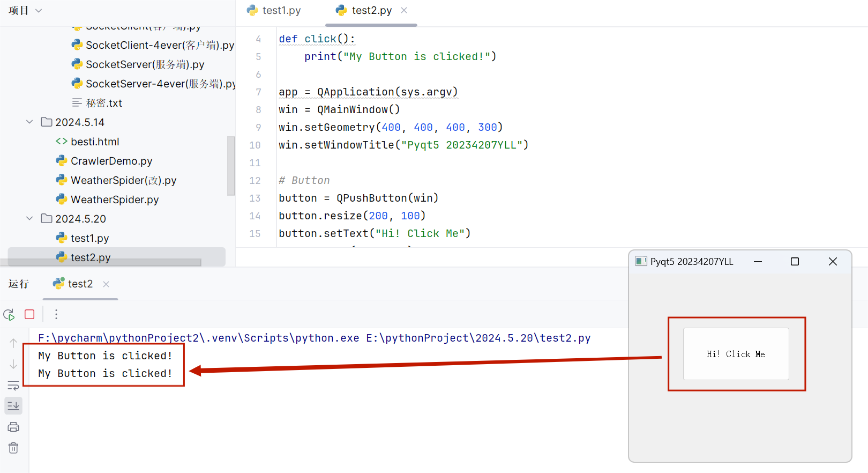Close the test2.py editor tab

pyautogui.click(x=404, y=10)
